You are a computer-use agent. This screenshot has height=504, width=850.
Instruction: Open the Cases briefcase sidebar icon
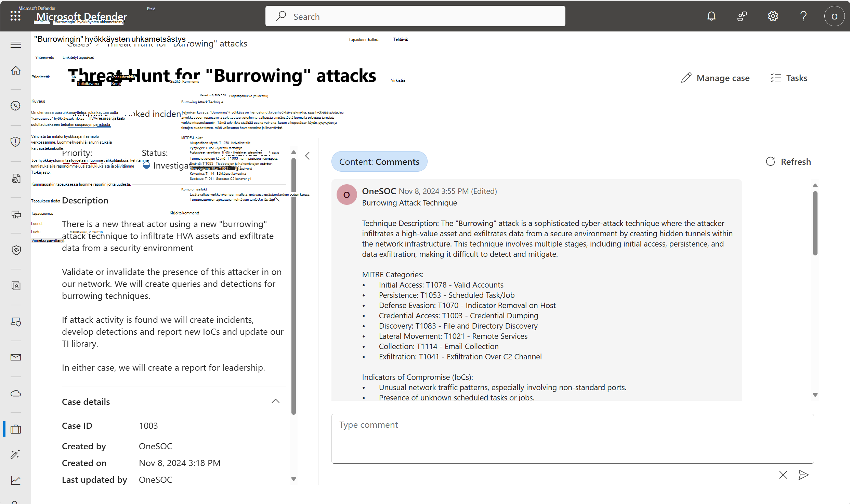(16, 429)
